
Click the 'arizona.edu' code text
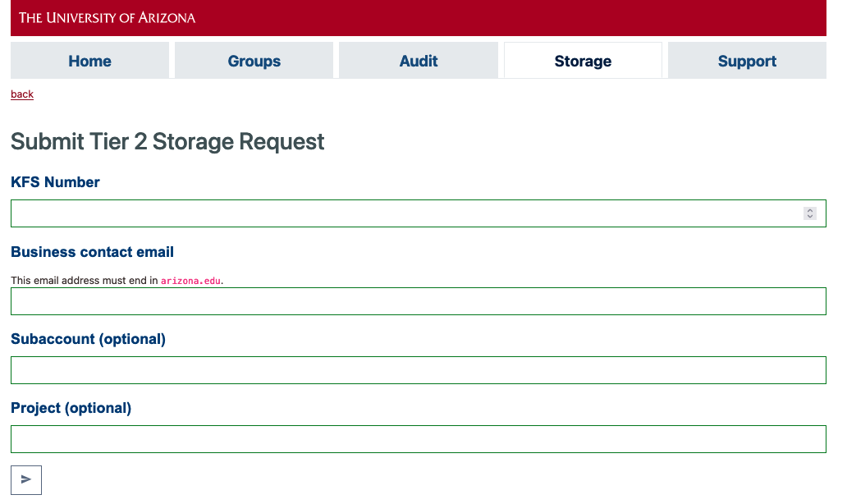[190, 281]
